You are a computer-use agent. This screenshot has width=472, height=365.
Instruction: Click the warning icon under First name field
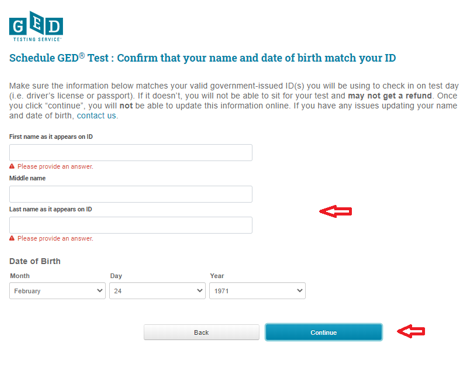(12, 166)
